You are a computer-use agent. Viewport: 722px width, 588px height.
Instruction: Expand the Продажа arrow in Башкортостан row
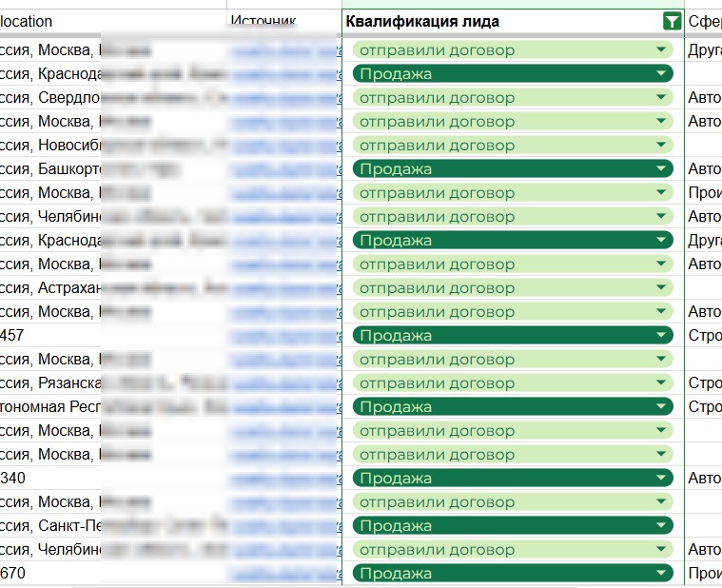coord(661,169)
